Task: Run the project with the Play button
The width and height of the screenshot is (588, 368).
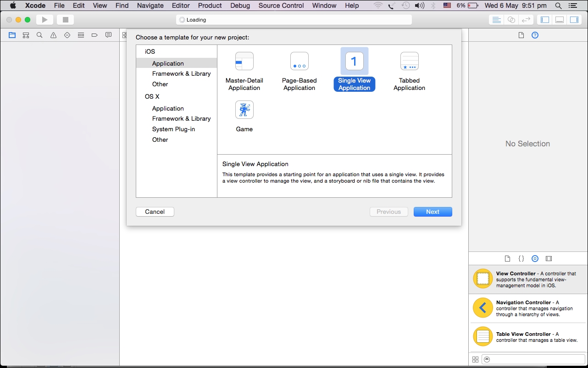Action: pyautogui.click(x=44, y=20)
